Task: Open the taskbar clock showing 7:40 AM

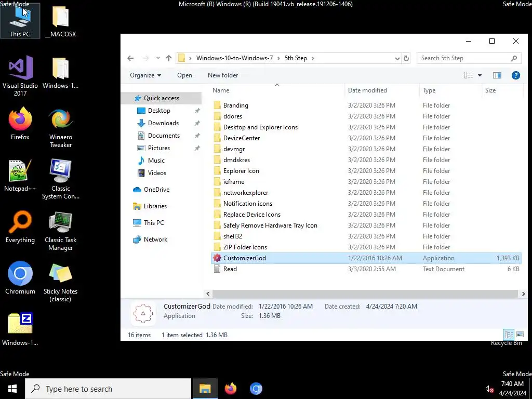Action: pyautogui.click(x=512, y=389)
